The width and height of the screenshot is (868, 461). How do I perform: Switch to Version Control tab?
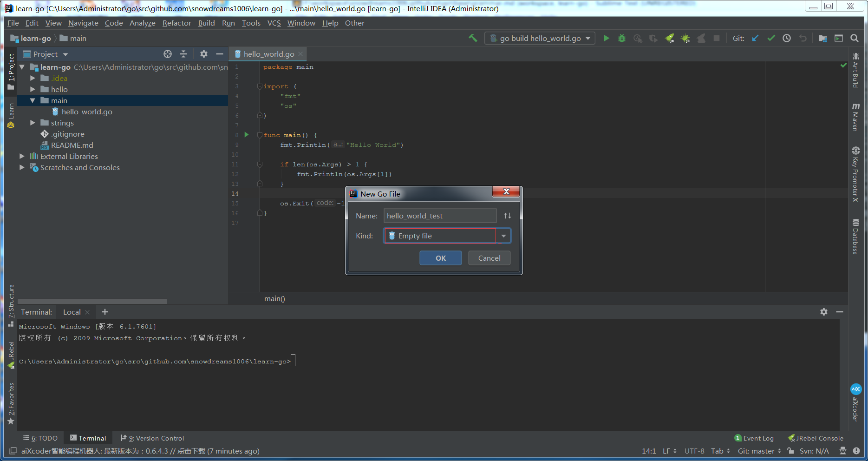click(152, 438)
